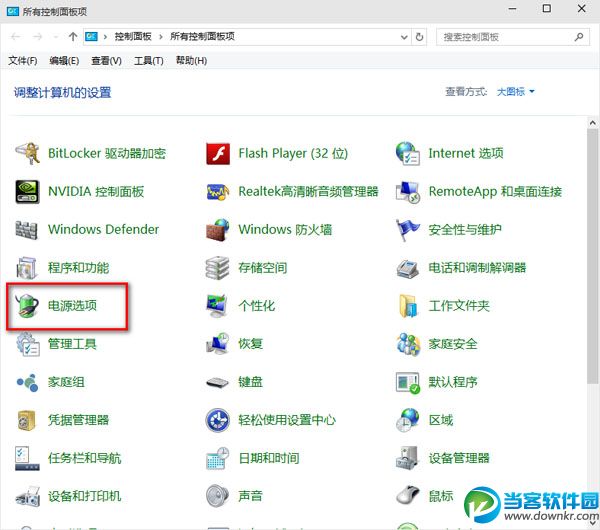Open the 恢复 icon

pos(218,344)
